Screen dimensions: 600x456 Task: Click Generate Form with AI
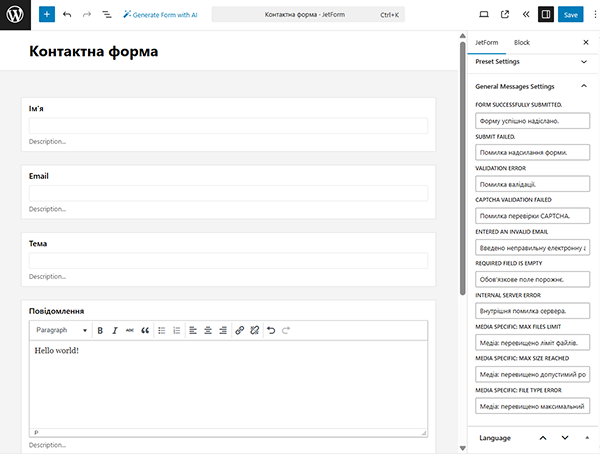tap(160, 15)
